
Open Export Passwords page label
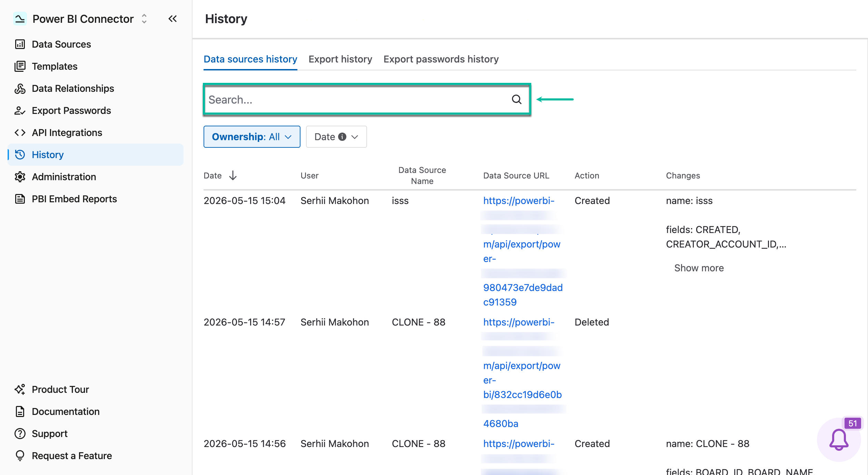point(71,110)
